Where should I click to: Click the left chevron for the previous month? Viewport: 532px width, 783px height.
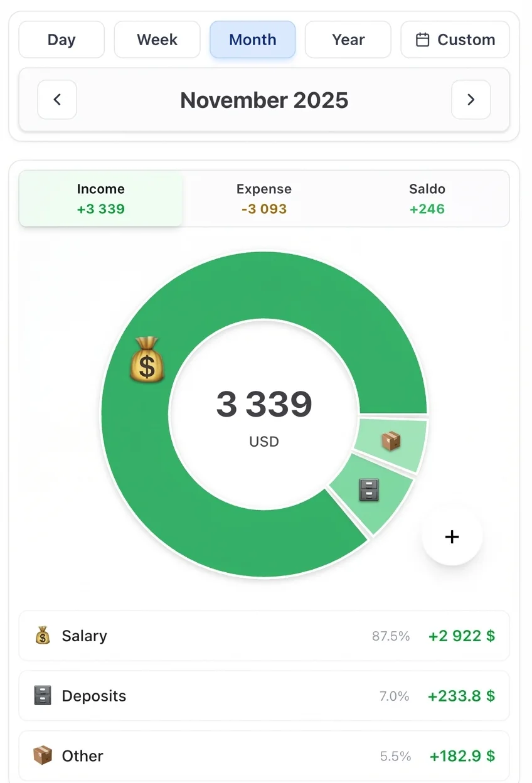pos(56,100)
